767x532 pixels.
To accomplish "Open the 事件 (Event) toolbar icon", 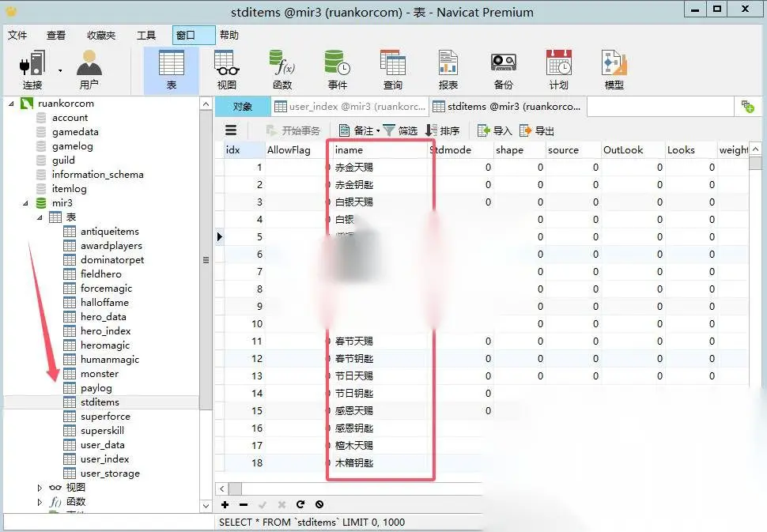I will pyautogui.click(x=338, y=70).
